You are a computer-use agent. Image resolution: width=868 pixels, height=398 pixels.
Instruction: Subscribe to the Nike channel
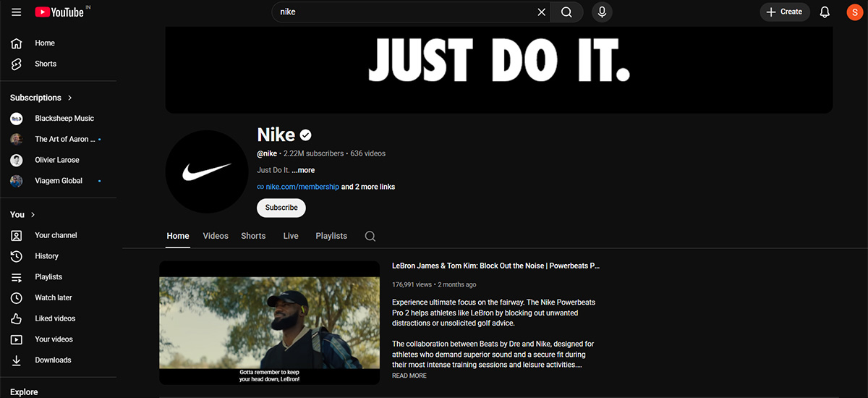[x=281, y=208]
